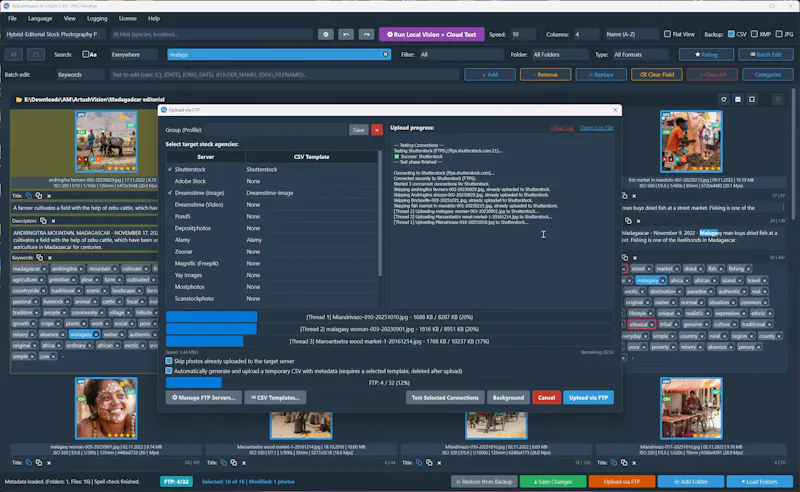
Task: Click Test Selected Connections button
Action: [445, 398]
